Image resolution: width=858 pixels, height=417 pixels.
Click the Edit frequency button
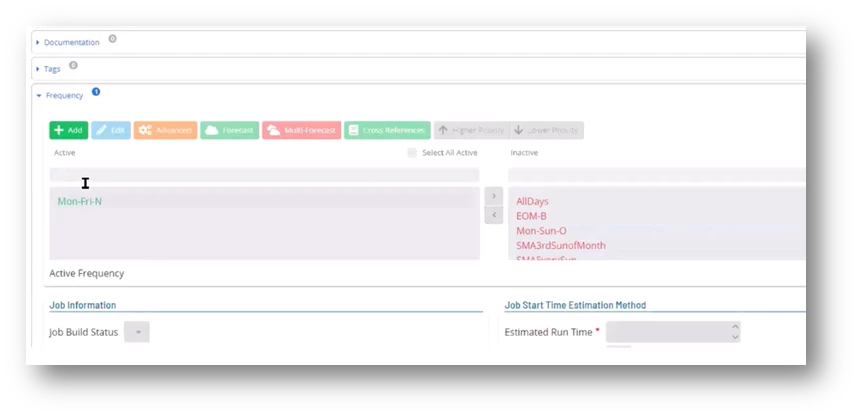[111, 130]
